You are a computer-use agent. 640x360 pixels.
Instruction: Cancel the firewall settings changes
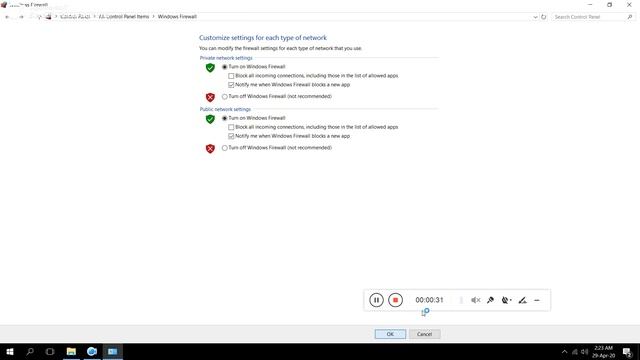click(424, 334)
